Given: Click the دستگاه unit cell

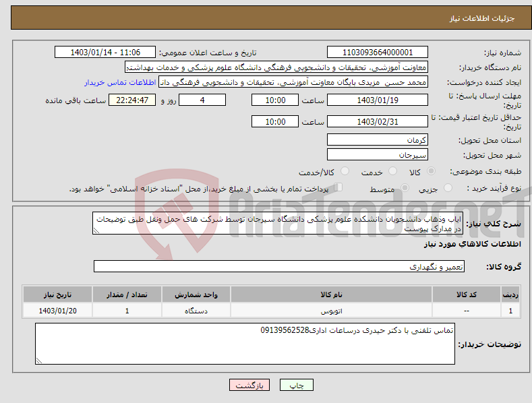Looking at the screenshot, I should point(196,311).
